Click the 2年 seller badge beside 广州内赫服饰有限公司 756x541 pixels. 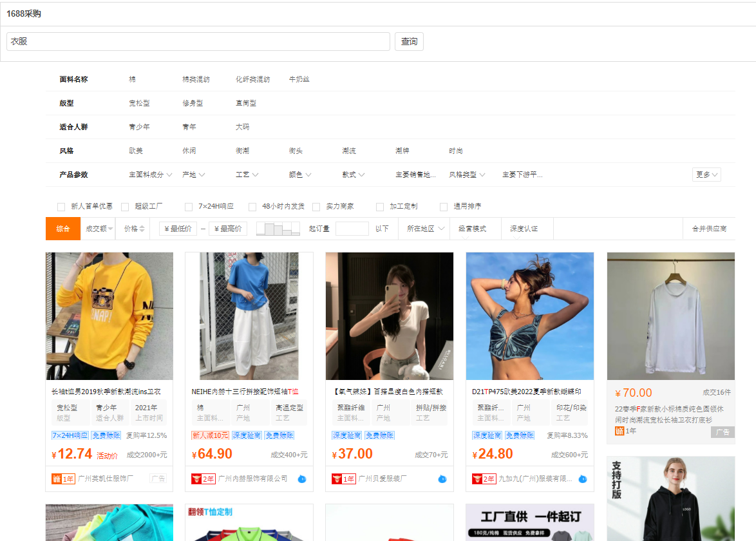[203, 479]
